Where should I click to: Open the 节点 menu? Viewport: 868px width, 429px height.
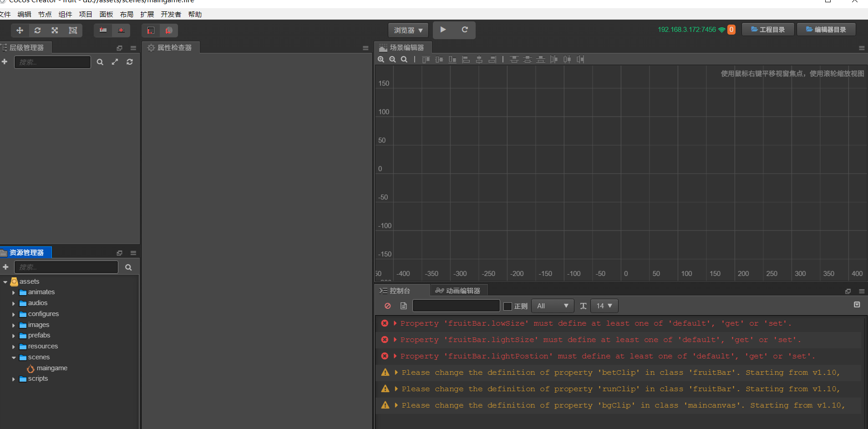[x=45, y=15]
